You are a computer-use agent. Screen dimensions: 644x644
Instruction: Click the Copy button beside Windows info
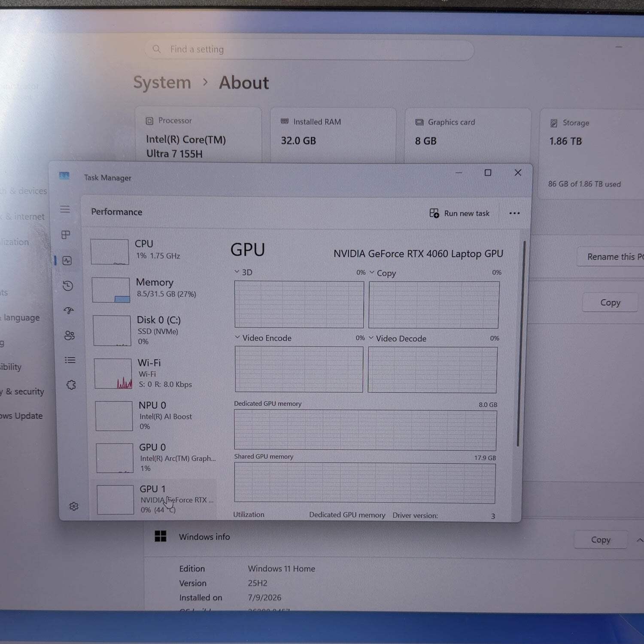point(601,540)
